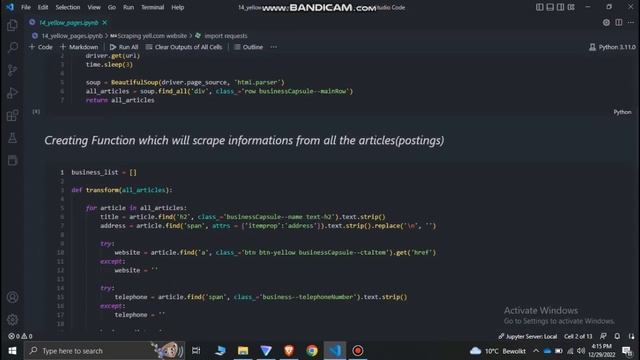640x360 pixels.
Task: Open the Testing flask view
Action: coord(12,138)
